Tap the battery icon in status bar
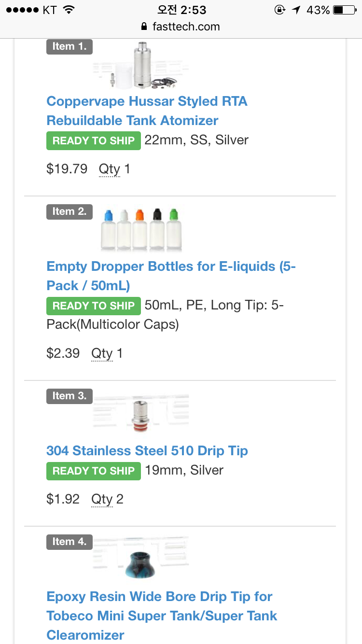Viewport: 362px width, 644px height. tap(344, 10)
